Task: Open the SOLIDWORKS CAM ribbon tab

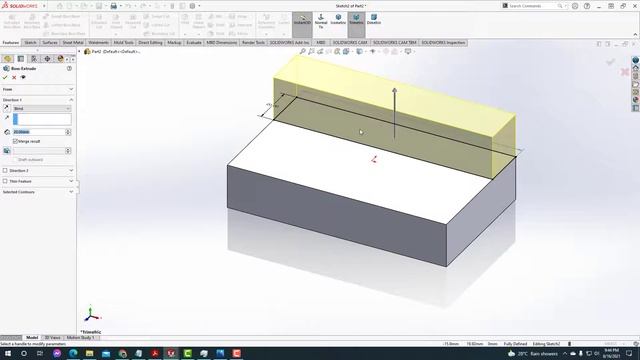Action: 350,42
